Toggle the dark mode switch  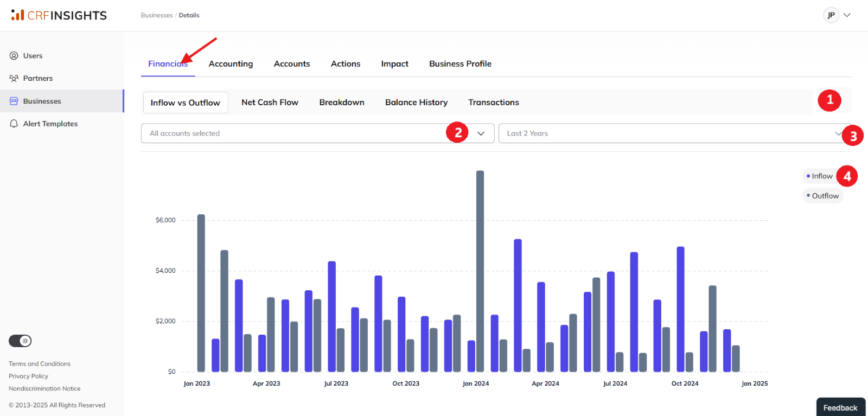[20, 341]
